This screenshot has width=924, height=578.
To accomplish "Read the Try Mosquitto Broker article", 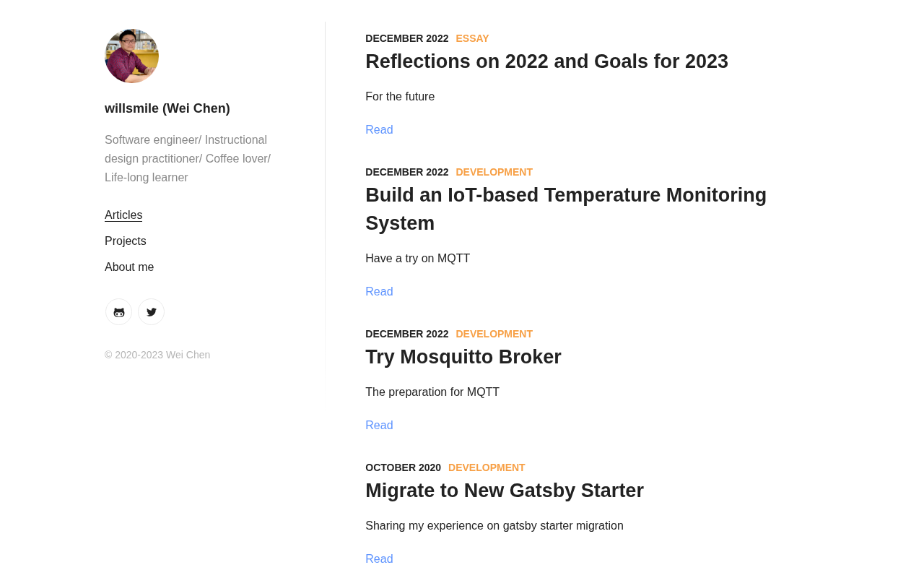I will click(x=379, y=426).
